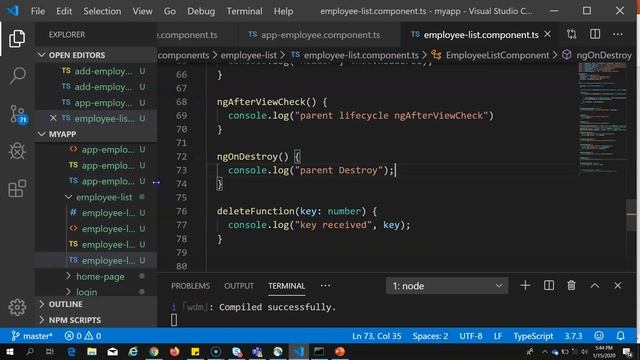Click the employee-list breadcrumb folder

[x=249, y=55]
